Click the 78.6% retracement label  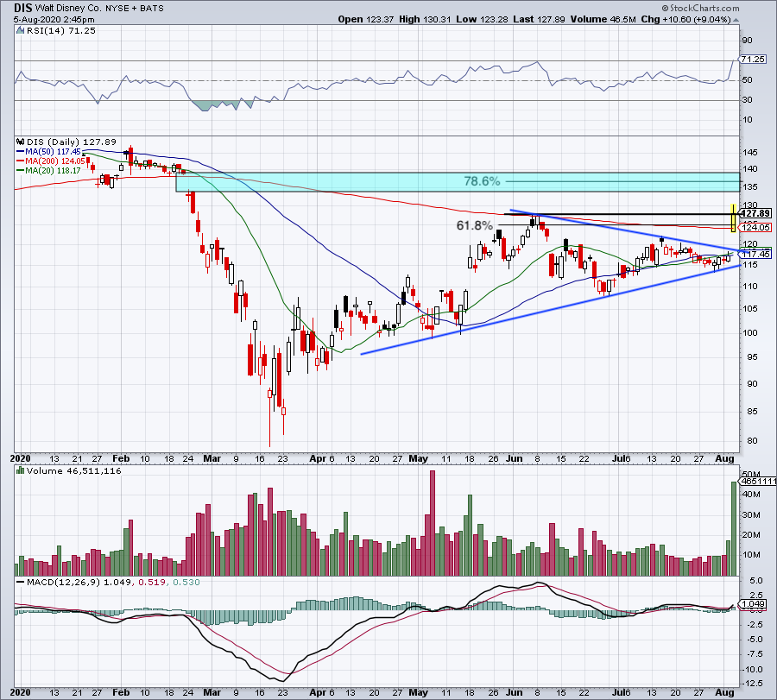click(482, 181)
